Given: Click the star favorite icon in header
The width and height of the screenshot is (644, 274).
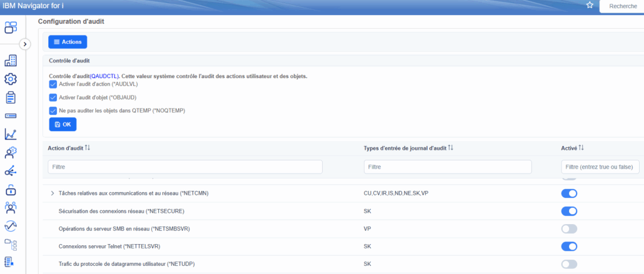Looking at the screenshot, I should tap(590, 5).
